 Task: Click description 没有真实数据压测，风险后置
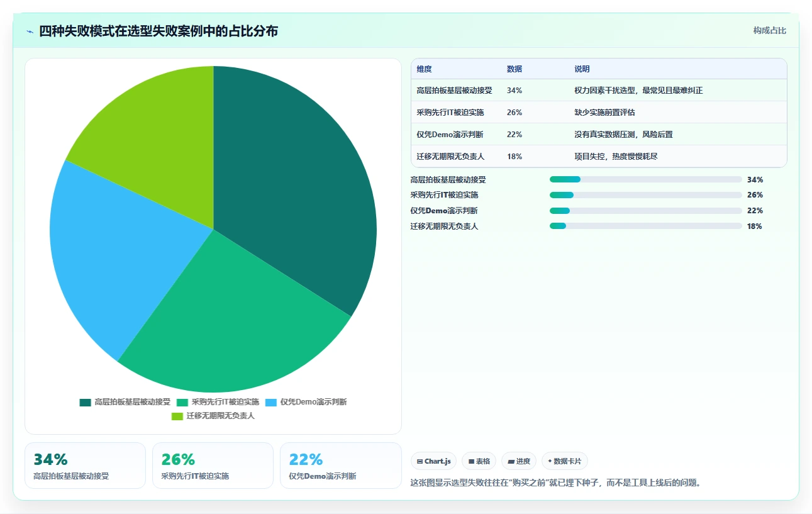point(623,135)
